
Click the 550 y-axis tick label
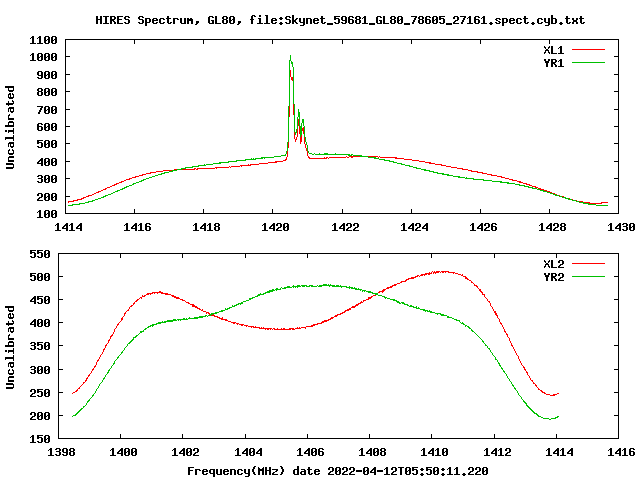tap(40, 254)
